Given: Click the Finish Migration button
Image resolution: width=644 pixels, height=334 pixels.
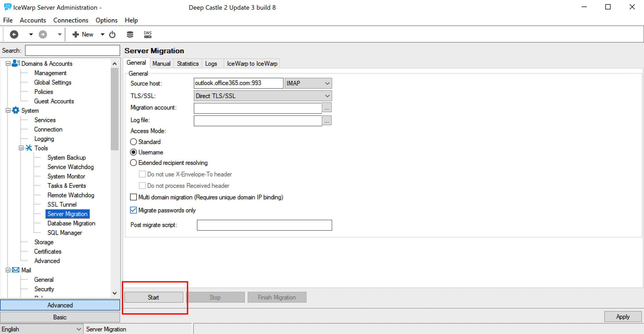Looking at the screenshot, I should point(277,297).
